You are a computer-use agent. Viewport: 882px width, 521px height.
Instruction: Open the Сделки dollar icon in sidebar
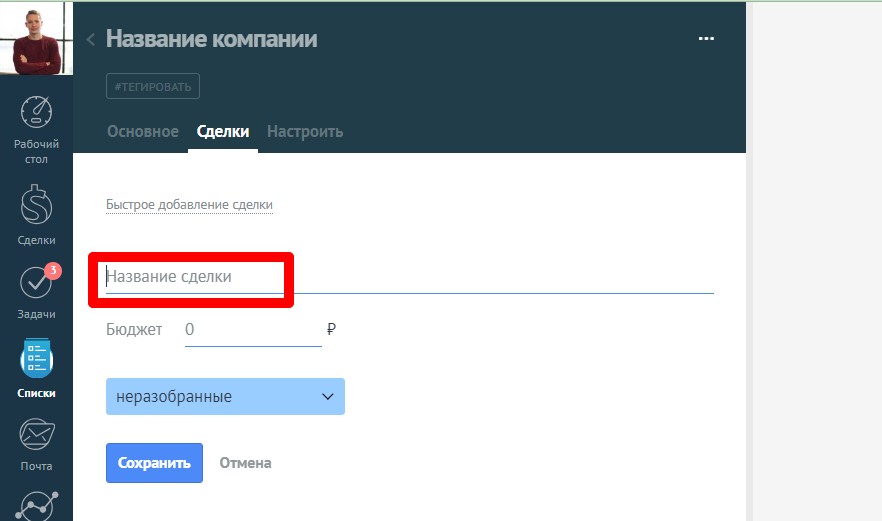coord(36,204)
